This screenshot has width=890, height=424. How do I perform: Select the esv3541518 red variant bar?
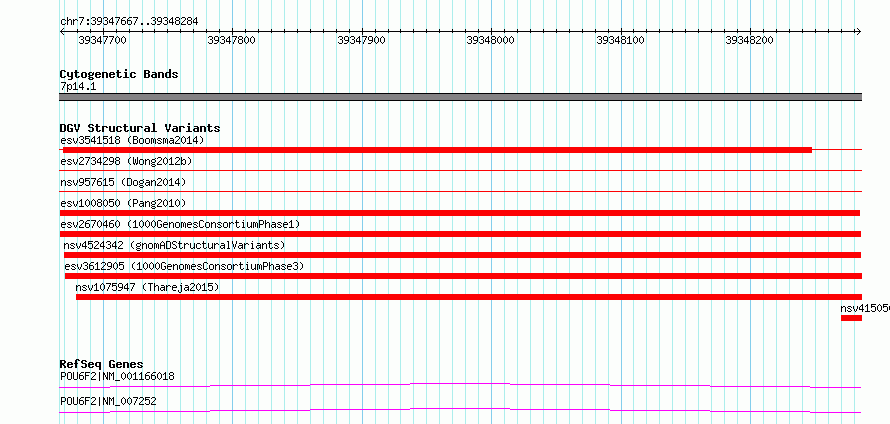click(437, 150)
